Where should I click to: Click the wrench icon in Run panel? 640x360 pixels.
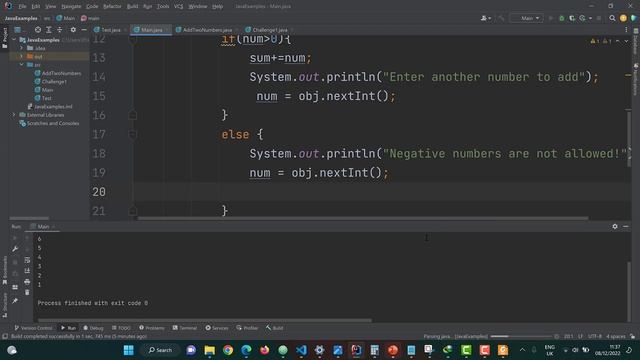(15, 249)
